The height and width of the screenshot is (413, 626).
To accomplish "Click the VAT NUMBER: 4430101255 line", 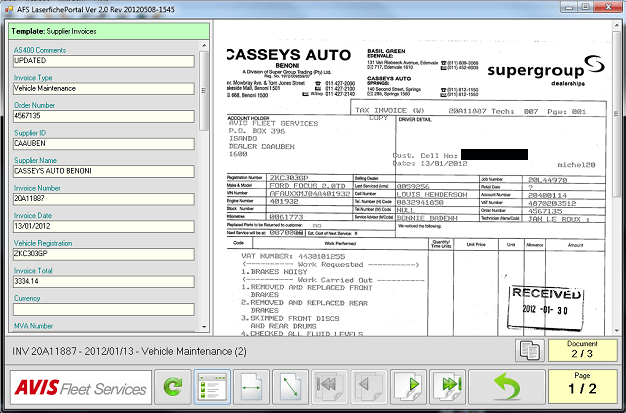I will point(293,256).
